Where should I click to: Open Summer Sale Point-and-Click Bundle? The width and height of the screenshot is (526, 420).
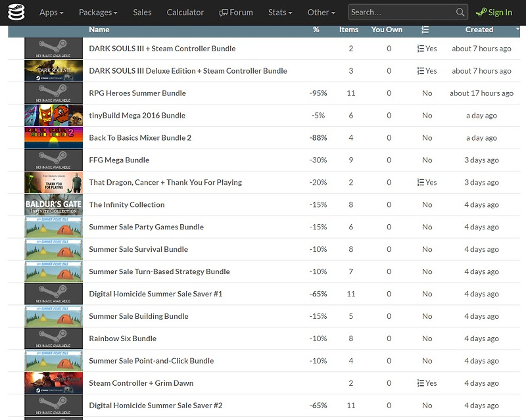click(x=151, y=361)
